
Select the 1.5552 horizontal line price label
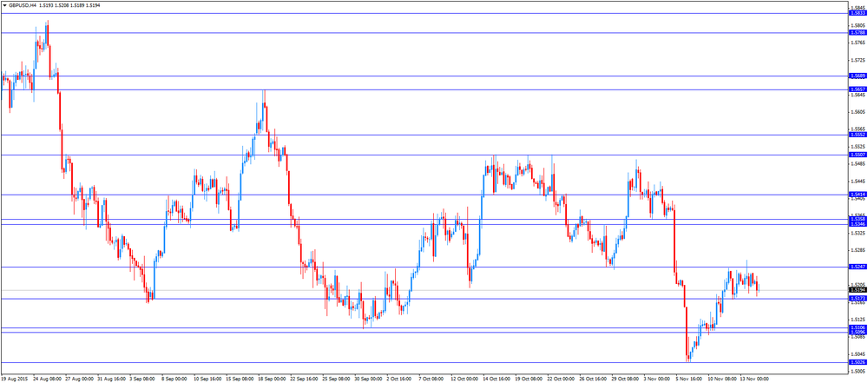[x=857, y=135]
